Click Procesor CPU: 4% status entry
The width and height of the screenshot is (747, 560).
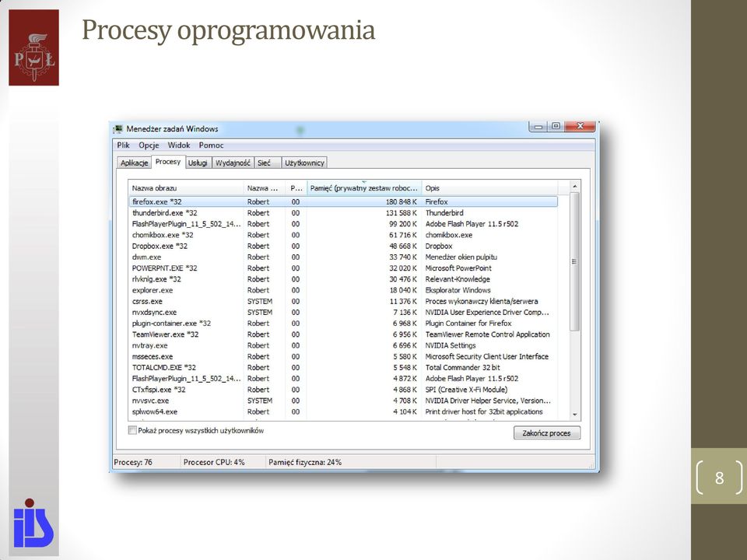click(214, 462)
